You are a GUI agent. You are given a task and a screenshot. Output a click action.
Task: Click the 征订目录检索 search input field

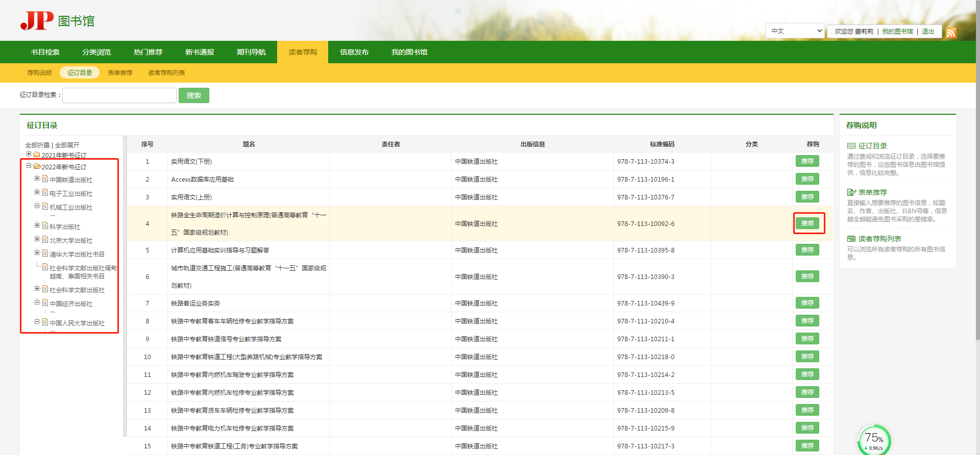coord(119,95)
